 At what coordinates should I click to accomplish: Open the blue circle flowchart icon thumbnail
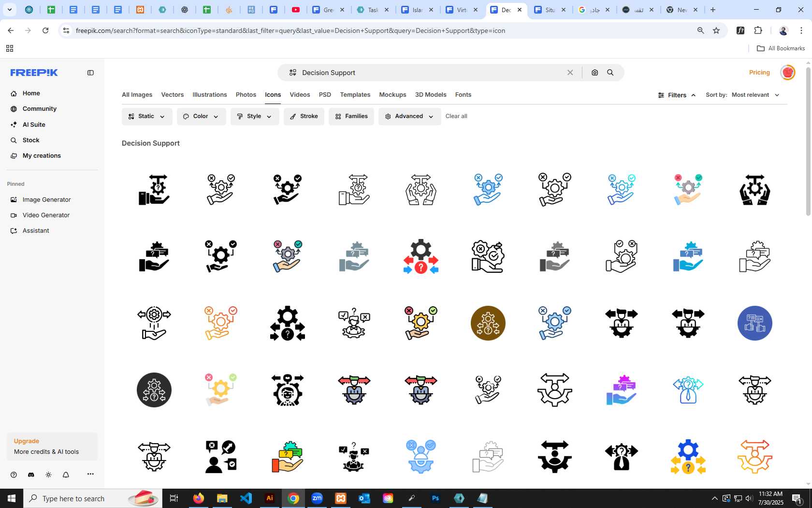click(755, 323)
